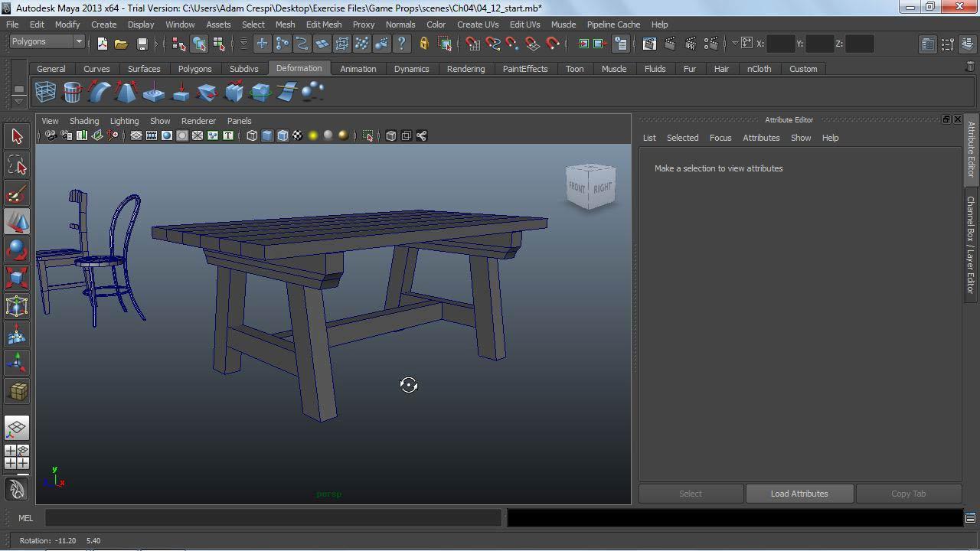Click the Wrap deformer shelf icon
This screenshot has width=980, height=551.
(x=73, y=93)
